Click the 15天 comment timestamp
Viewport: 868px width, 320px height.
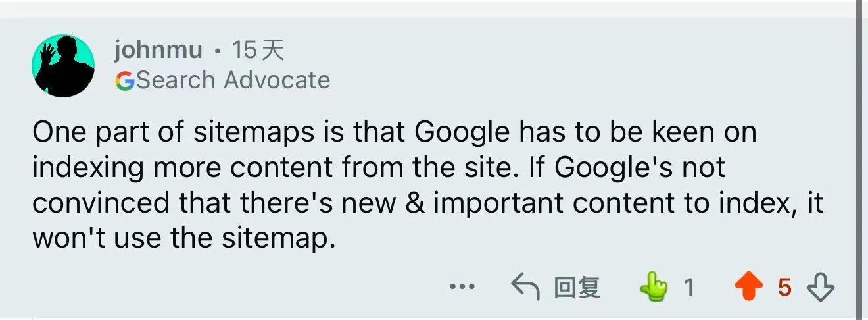[258, 49]
